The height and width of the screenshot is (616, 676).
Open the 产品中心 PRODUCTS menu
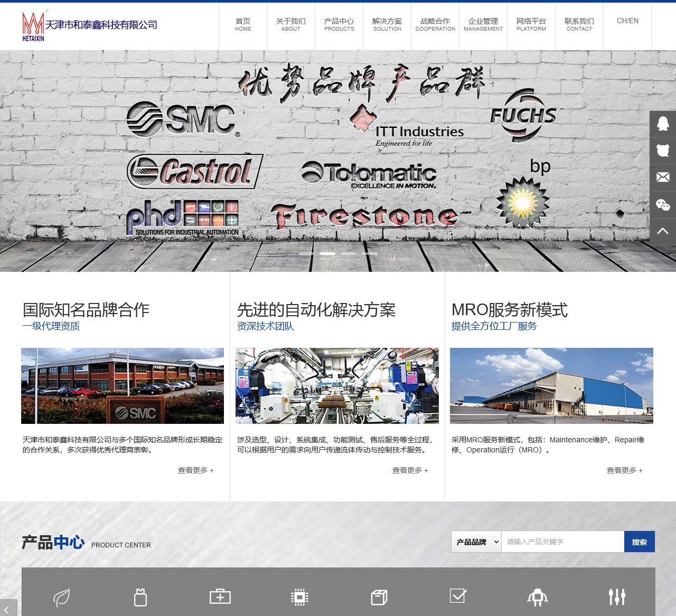coord(339,25)
